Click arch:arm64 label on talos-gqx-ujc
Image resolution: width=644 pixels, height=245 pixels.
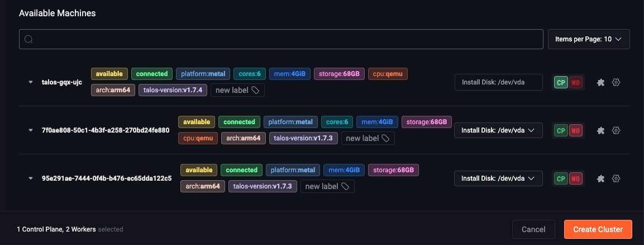(113, 90)
